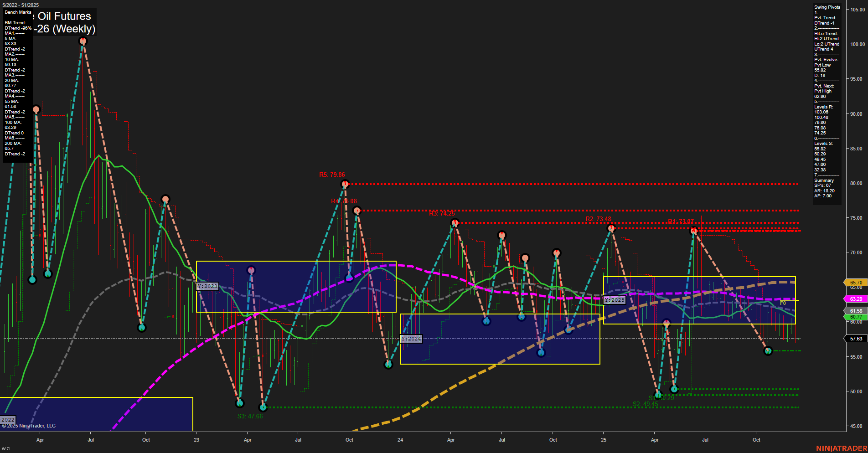This screenshot has width=868, height=453.
Task: Click the W CL instrument label in the status bar
Action: coord(5,449)
